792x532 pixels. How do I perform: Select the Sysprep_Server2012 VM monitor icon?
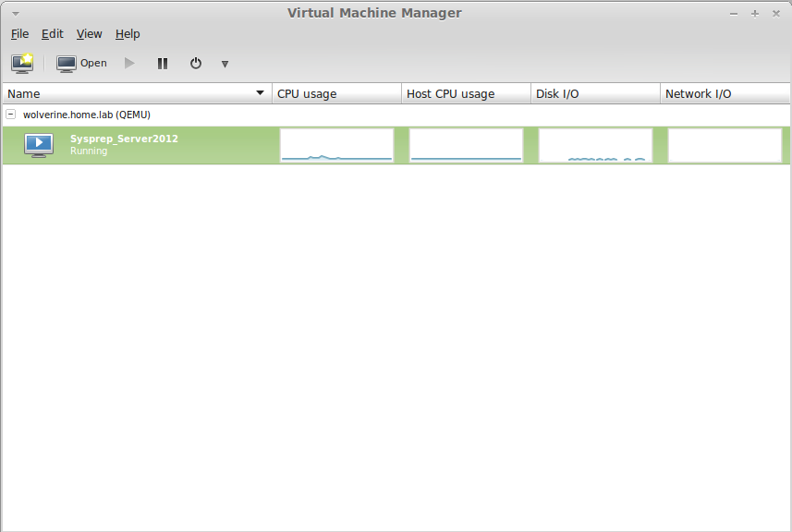point(39,145)
